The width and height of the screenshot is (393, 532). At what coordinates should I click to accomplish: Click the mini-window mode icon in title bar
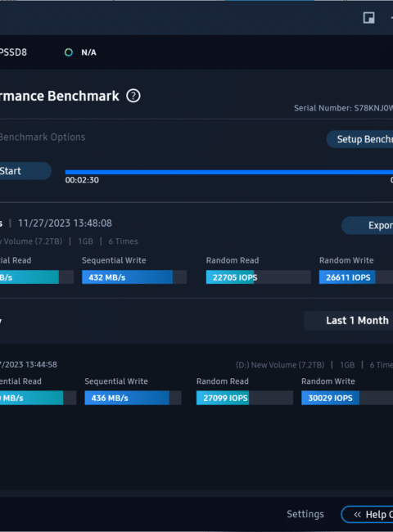(x=368, y=18)
